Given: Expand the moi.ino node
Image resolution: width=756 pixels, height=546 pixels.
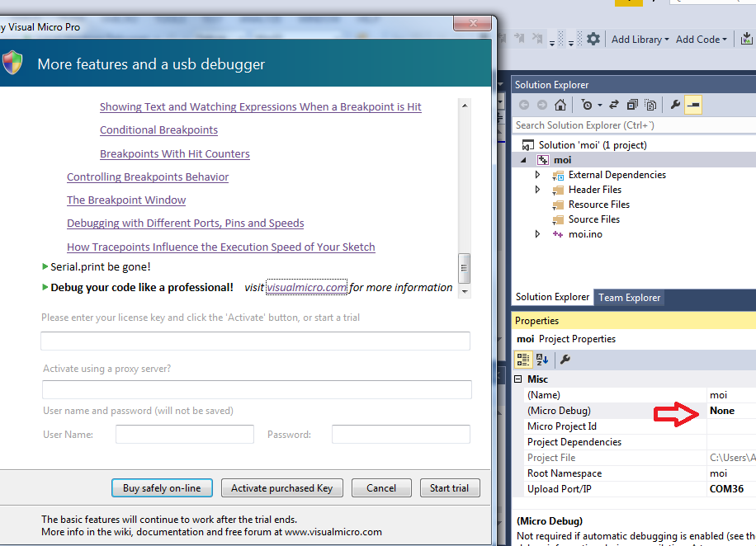Looking at the screenshot, I should pos(537,234).
